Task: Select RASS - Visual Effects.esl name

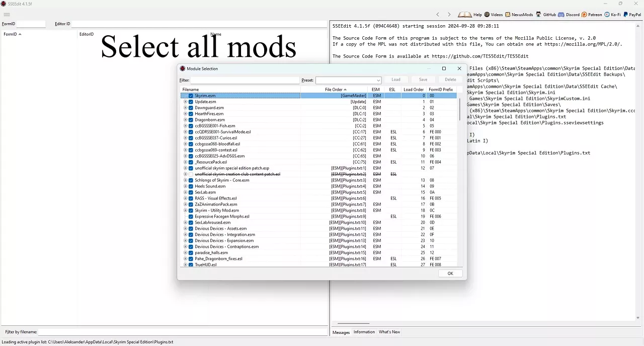Action: (x=216, y=198)
